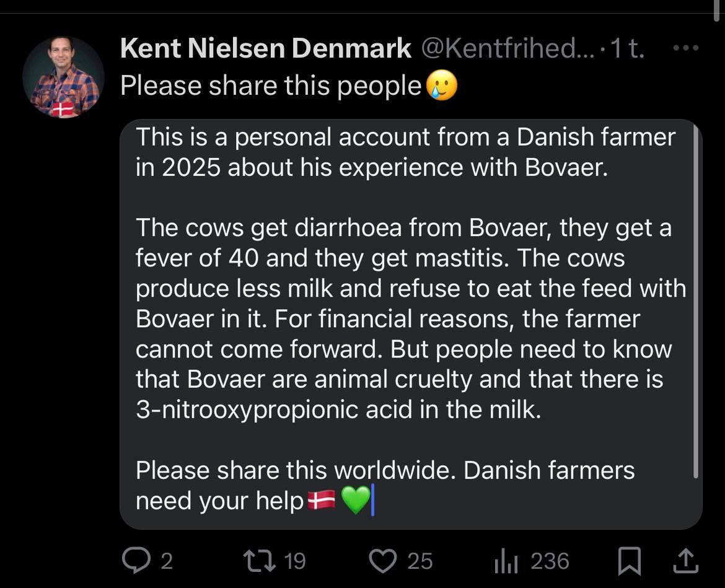The width and height of the screenshot is (725, 588).
Task: Click the like count 25
Action: 420,561
